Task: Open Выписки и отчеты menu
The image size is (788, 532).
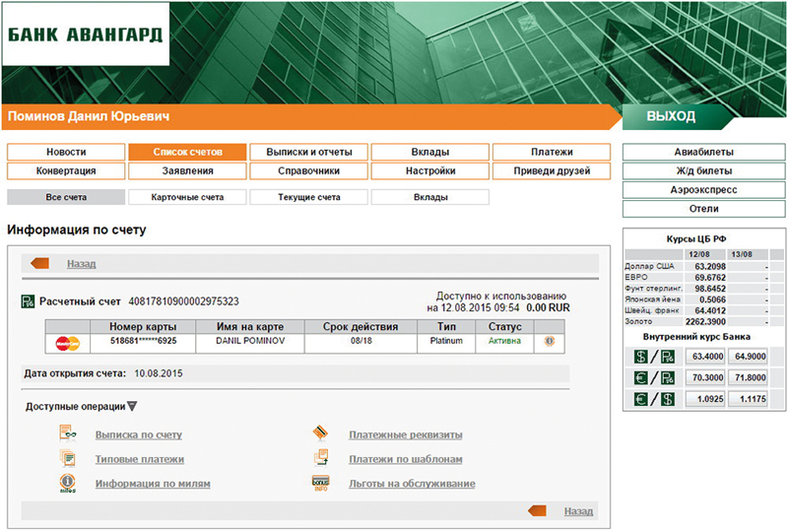Action: [309, 152]
